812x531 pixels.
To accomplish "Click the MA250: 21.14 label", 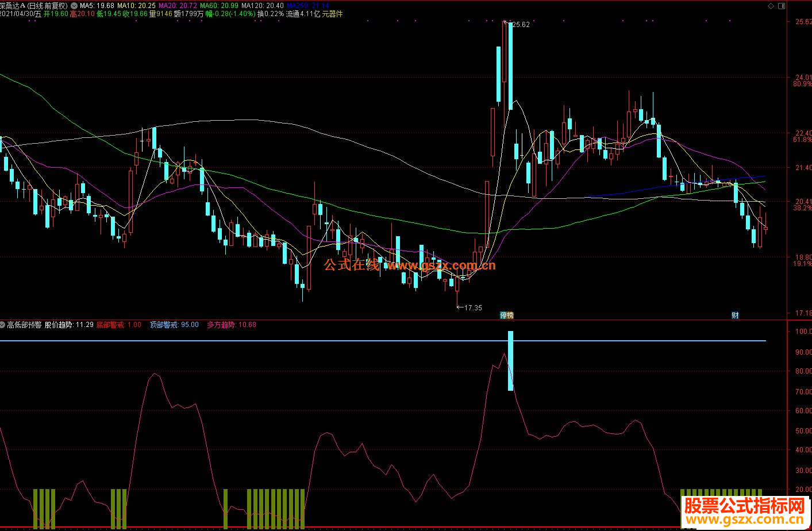I will click(307, 6).
